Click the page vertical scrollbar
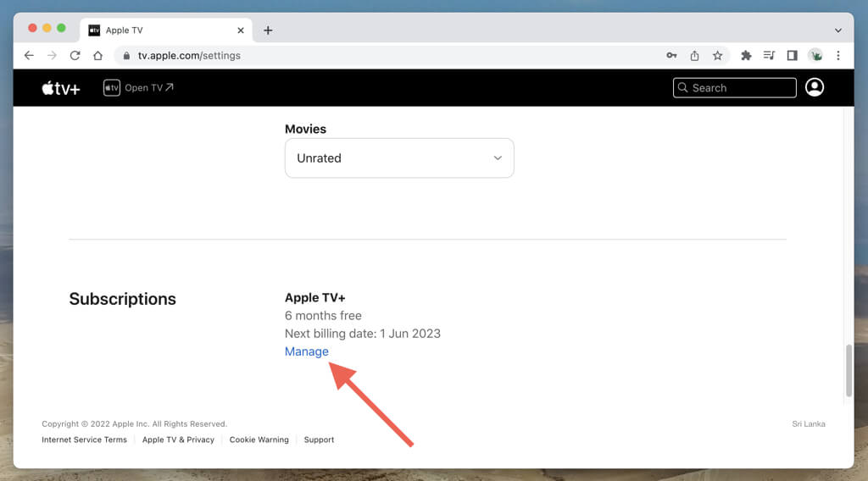The height and width of the screenshot is (481, 868). (x=849, y=370)
